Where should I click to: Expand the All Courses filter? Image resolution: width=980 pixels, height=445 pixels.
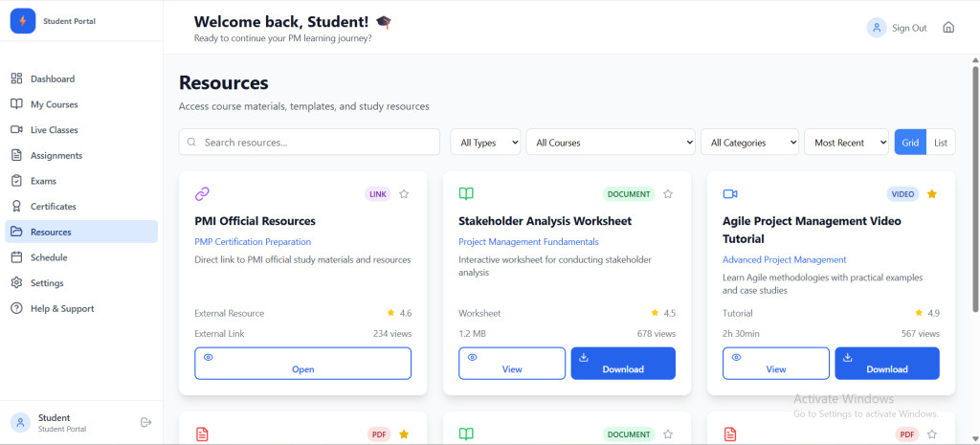coord(611,143)
